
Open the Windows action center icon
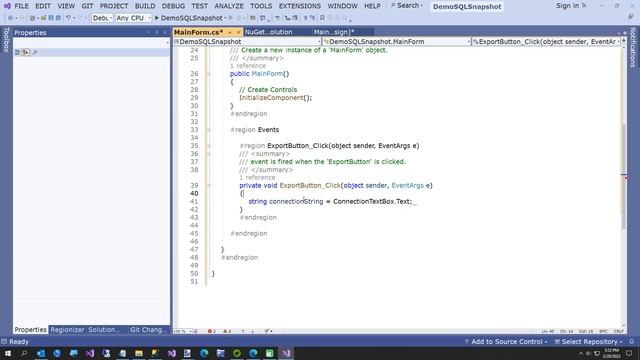click(x=629, y=353)
